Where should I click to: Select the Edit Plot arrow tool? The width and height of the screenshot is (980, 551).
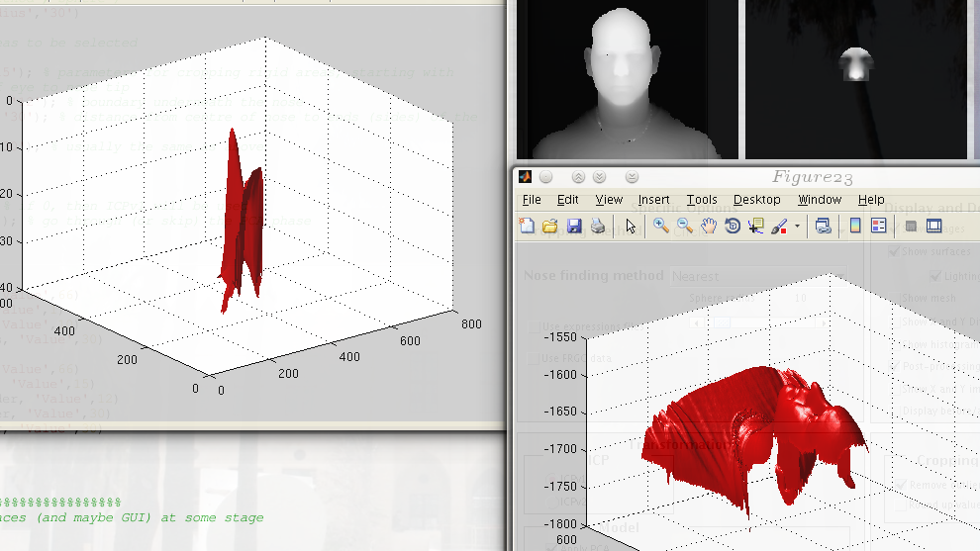point(630,227)
